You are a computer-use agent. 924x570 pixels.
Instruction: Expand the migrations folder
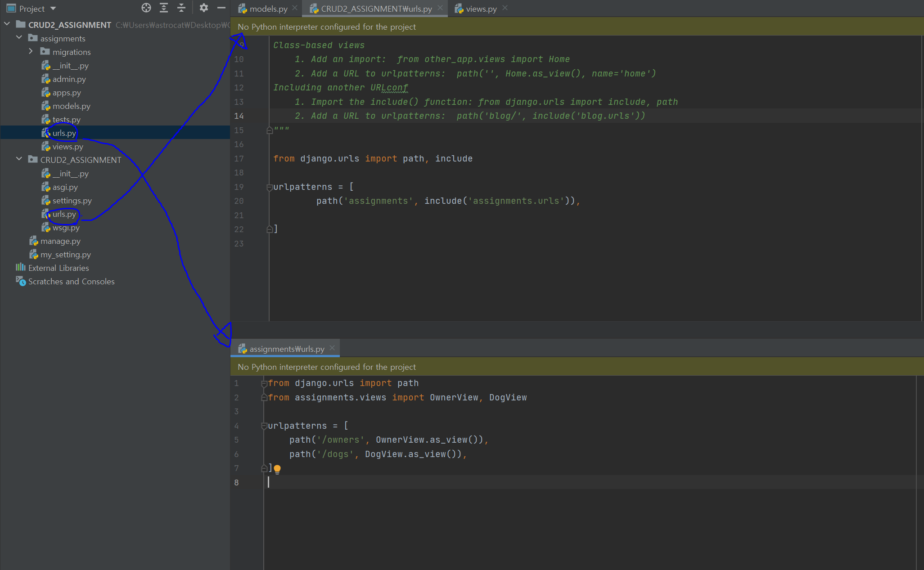coord(31,52)
